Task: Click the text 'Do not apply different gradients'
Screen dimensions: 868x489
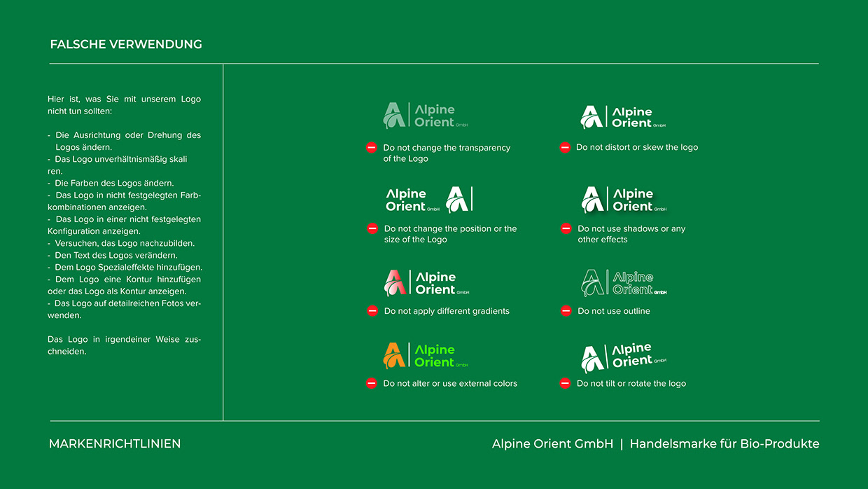Action: pos(447,311)
